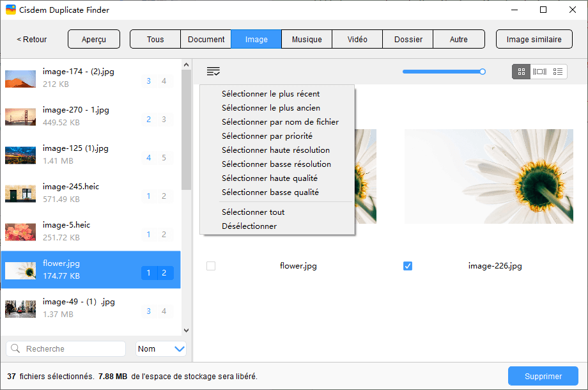This screenshot has height=390, width=588.
Task: Click the Image similaire button
Action: pyautogui.click(x=534, y=40)
